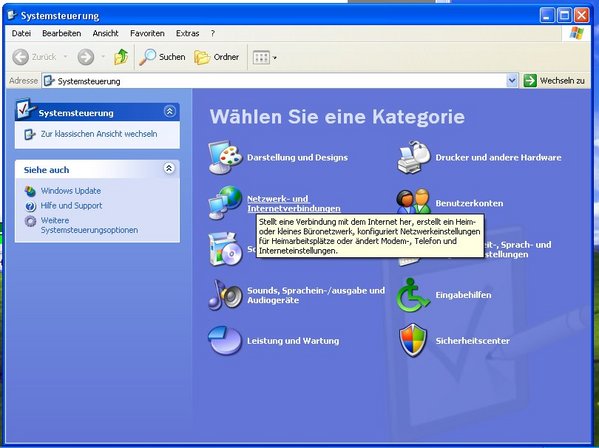Screen dimensions: 599x448
Task: Collapse the Systemsteuerung sidebar panel
Action: 170,111
